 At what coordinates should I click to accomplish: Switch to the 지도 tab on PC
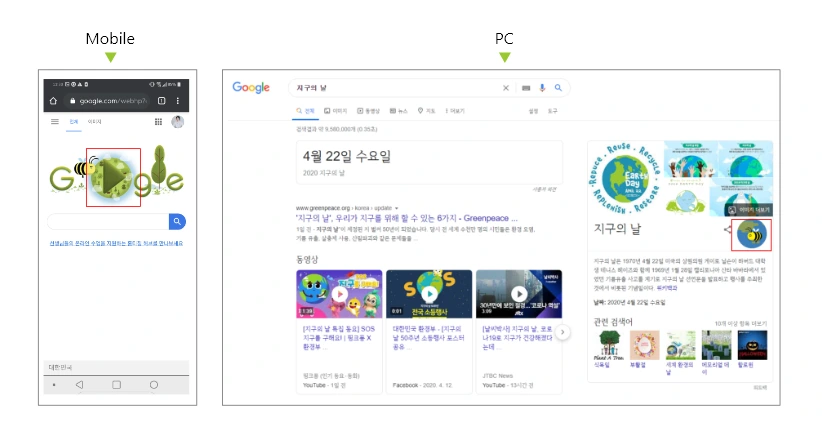point(427,111)
